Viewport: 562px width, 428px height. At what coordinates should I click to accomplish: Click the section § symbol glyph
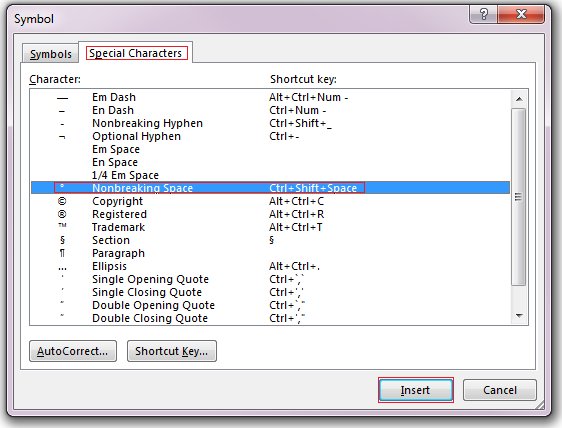pyautogui.click(x=62, y=240)
